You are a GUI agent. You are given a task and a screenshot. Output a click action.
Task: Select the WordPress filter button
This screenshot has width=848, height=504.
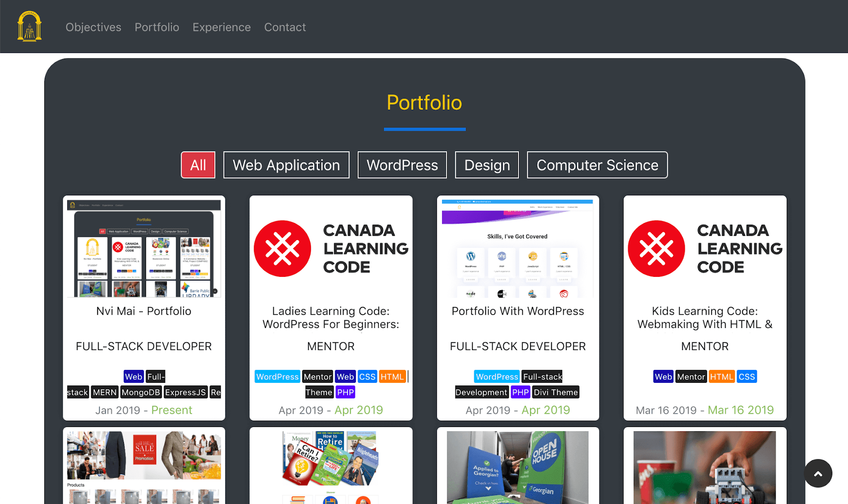(402, 164)
